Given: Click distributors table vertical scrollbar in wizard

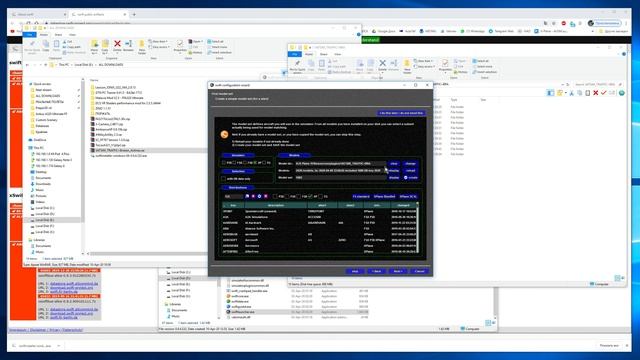Looking at the screenshot, I should point(417,227).
